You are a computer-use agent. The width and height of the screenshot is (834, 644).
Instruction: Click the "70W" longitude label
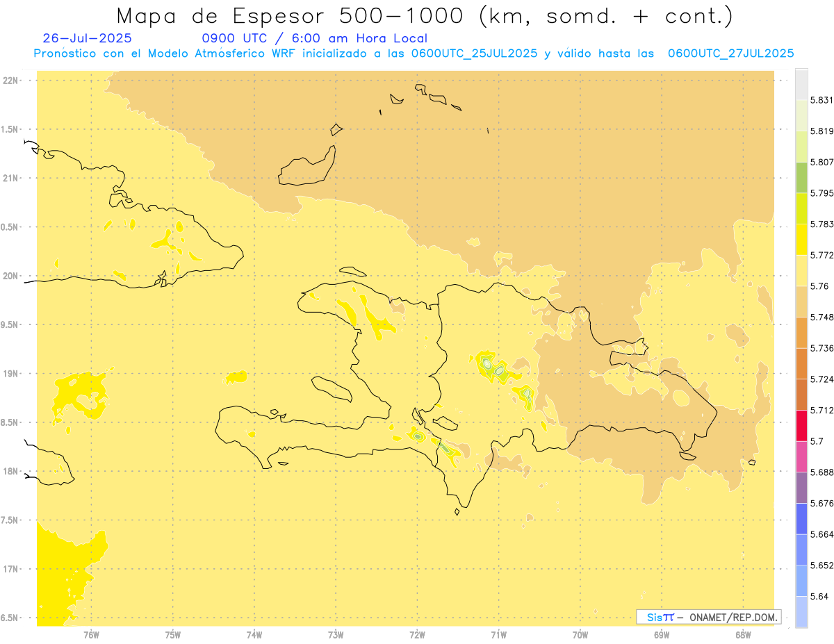coord(580,634)
